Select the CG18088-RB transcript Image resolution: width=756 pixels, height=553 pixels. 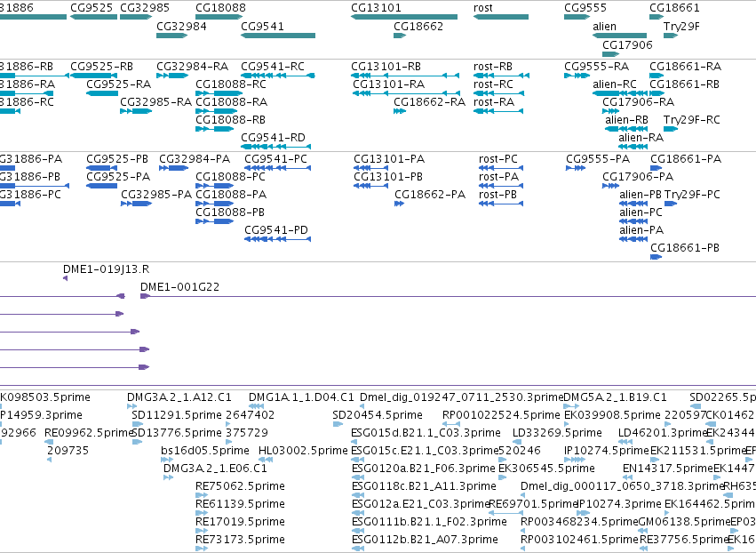click(x=215, y=129)
